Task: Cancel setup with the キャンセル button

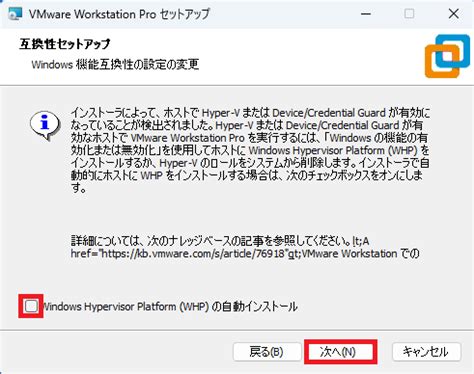Action: (x=426, y=352)
